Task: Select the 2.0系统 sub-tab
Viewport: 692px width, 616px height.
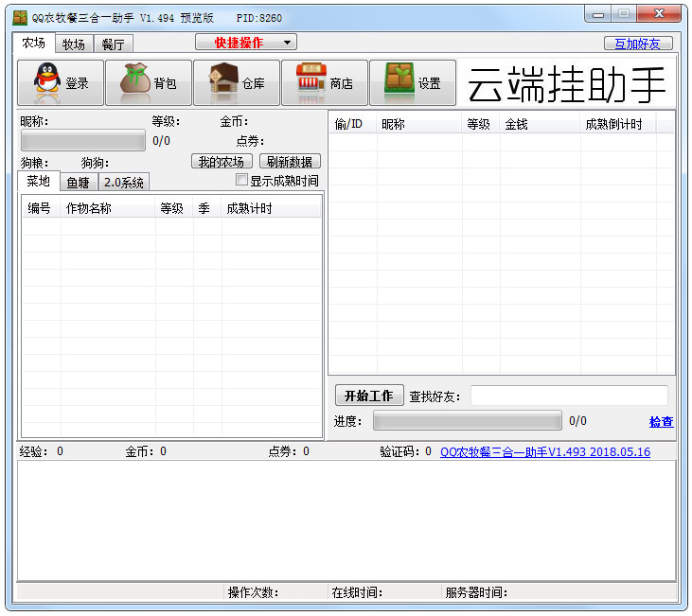Action: tap(124, 183)
